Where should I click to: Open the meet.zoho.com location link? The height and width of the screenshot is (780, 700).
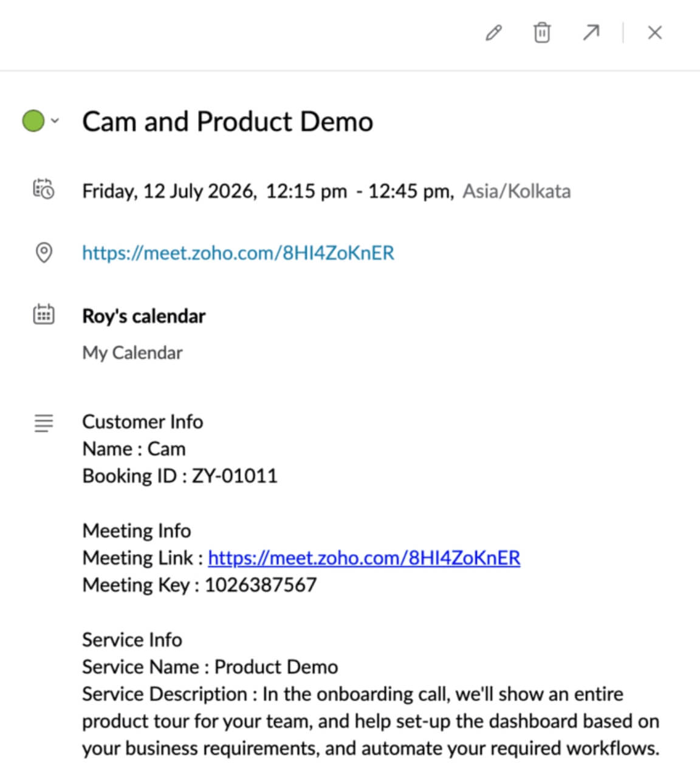(238, 253)
